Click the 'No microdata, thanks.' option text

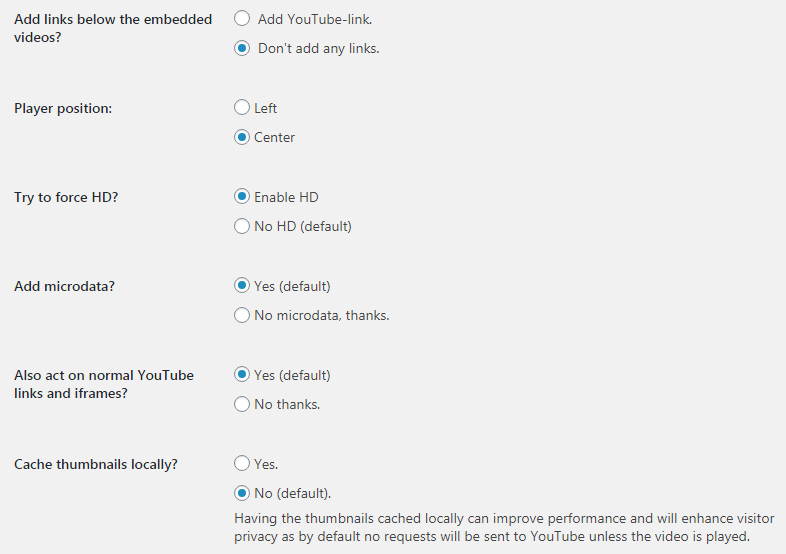coord(322,315)
